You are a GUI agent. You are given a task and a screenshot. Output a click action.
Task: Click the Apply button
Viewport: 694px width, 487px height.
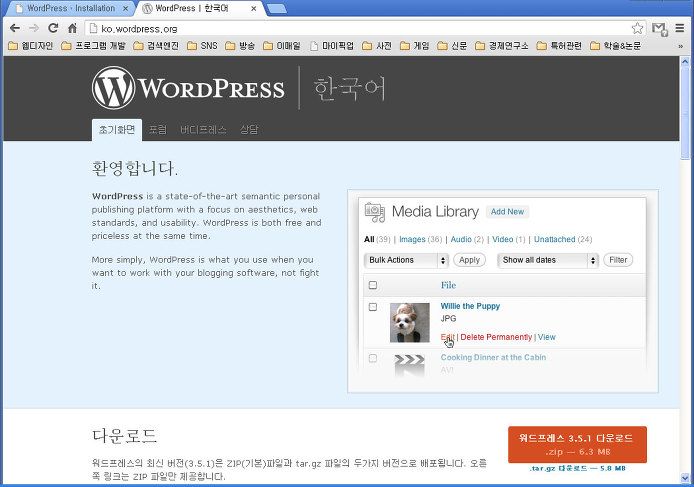coord(469,260)
